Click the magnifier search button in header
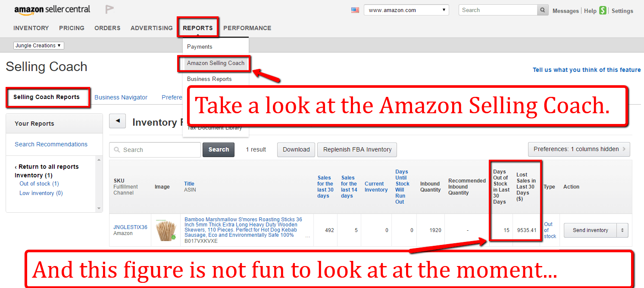This screenshot has height=288, width=644. tap(543, 10)
